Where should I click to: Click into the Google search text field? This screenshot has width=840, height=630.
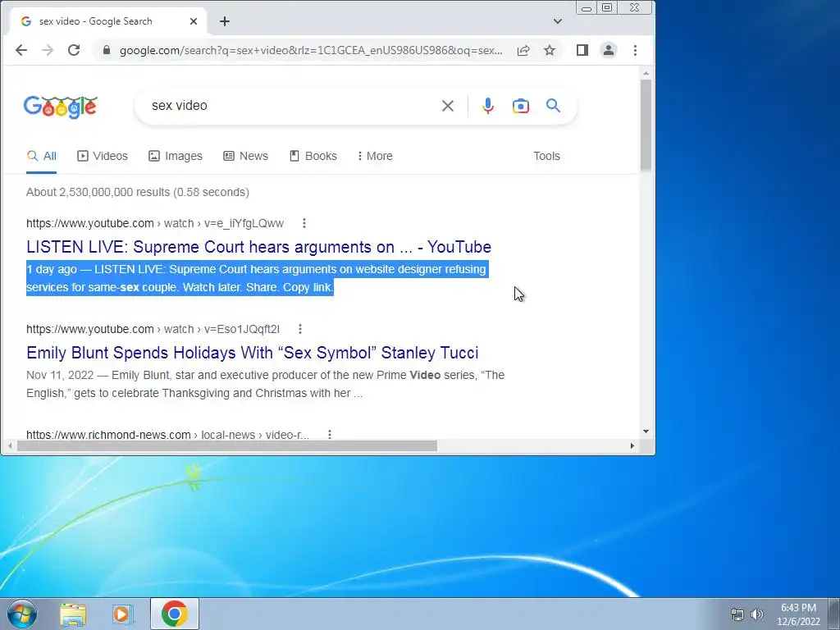point(292,106)
